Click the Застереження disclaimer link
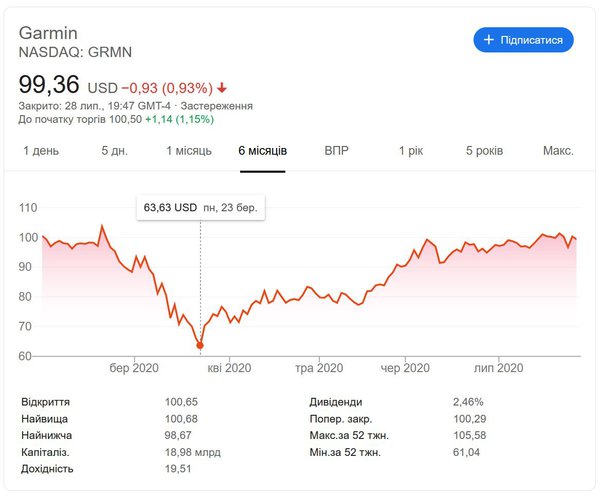Viewport: 600px width, 496px height. pos(217,105)
